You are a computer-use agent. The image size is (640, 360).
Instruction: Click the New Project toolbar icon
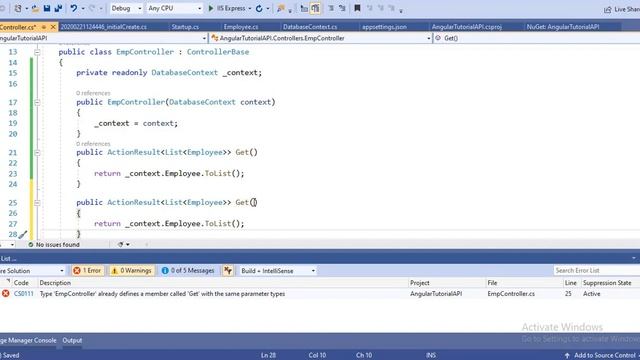coord(18,8)
